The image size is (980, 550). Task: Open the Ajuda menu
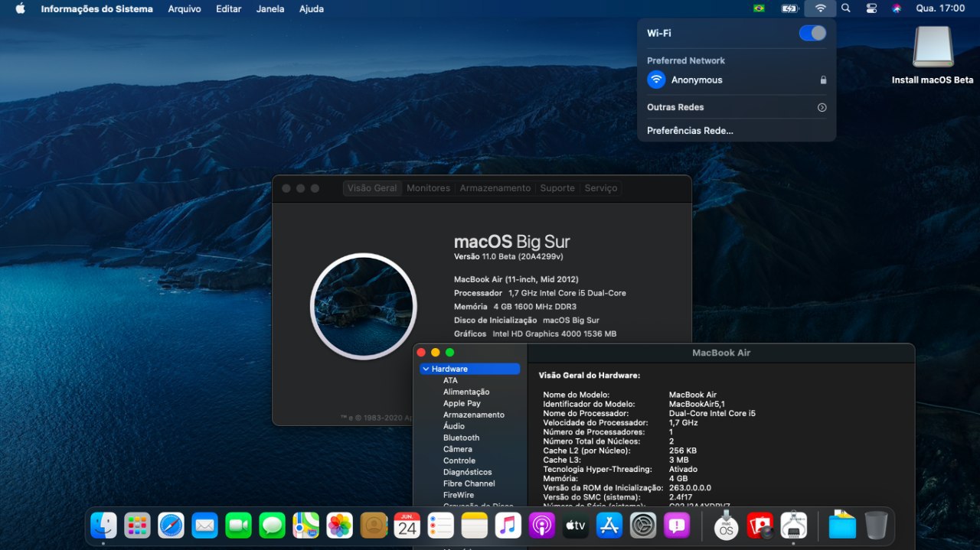point(312,8)
